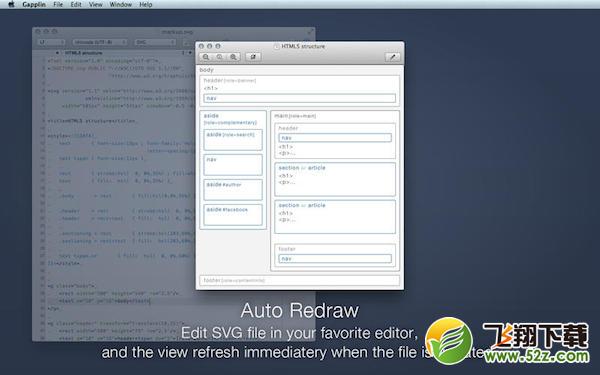
Task: Click the HTML5 structure document title icon
Action: [277, 46]
